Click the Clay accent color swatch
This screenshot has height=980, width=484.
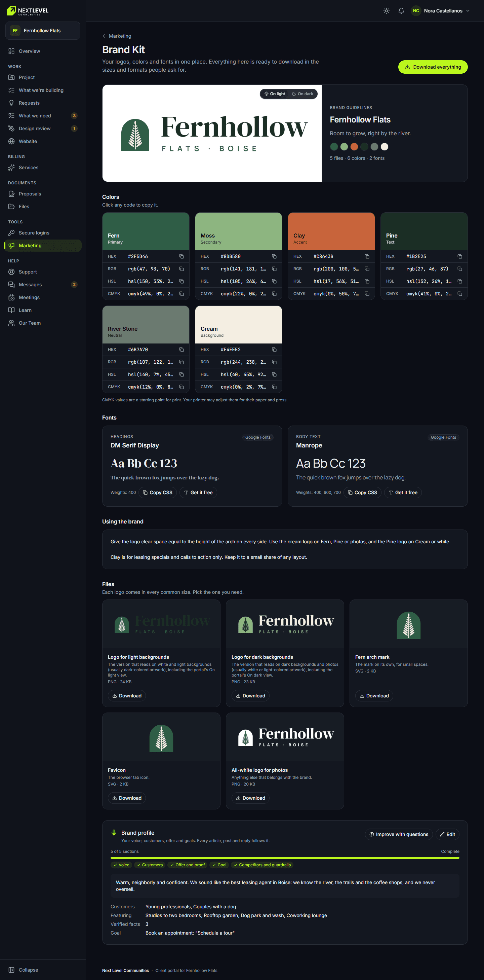click(x=331, y=231)
